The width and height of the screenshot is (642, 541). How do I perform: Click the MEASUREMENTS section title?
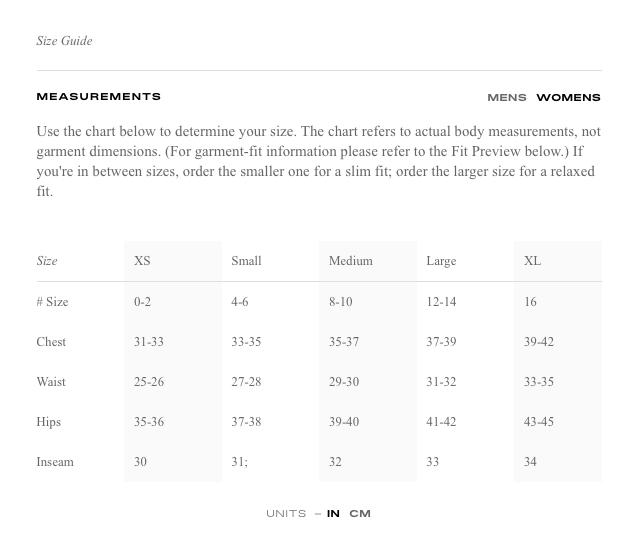click(99, 97)
